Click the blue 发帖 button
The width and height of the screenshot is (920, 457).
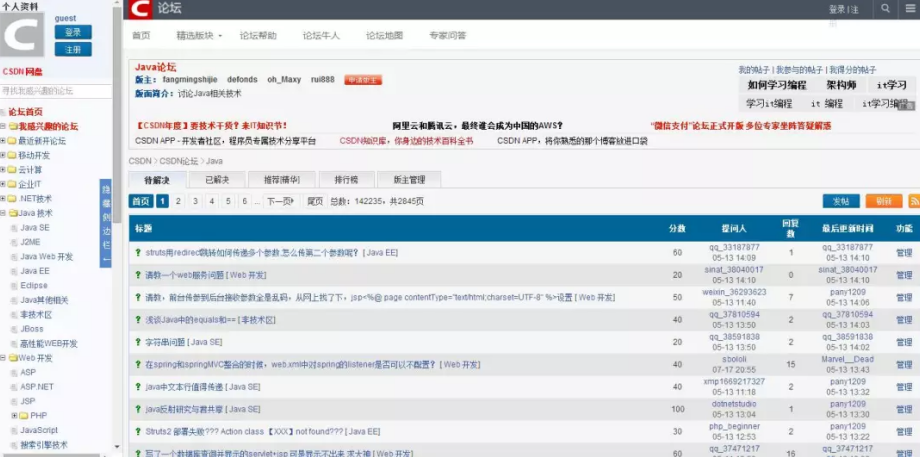click(x=841, y=201)
